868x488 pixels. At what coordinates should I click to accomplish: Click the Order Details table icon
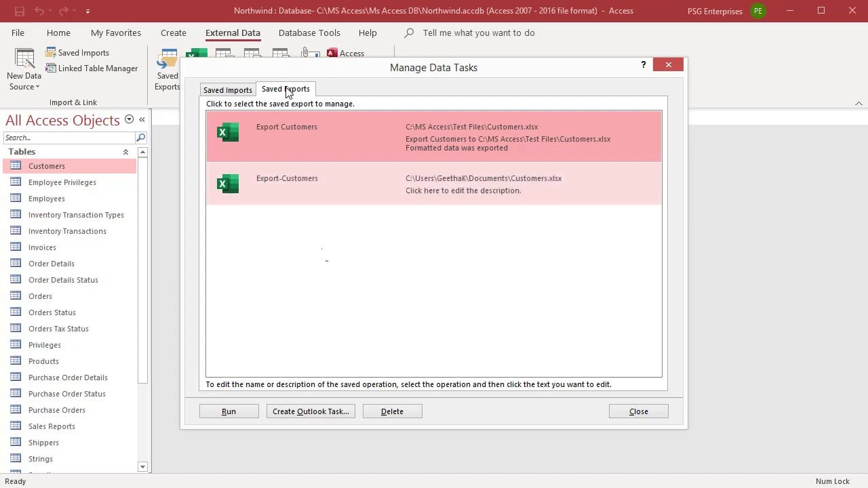pos(16,263)
